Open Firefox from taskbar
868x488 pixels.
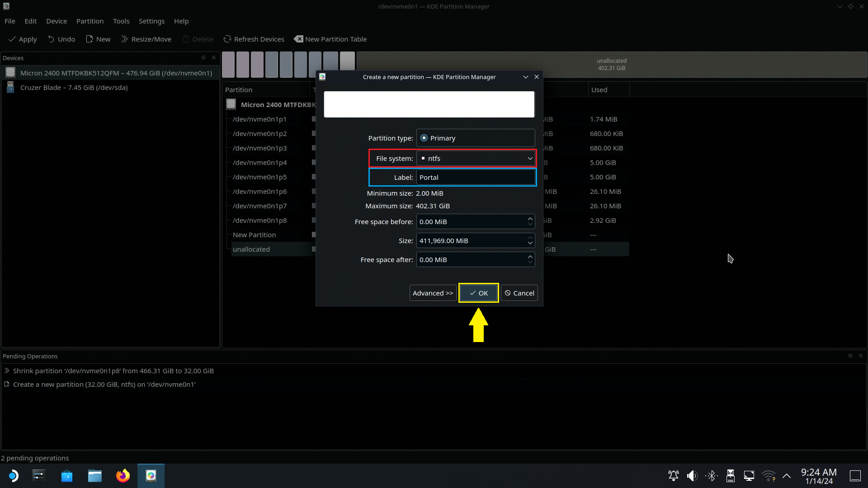[x=123, y=476]
